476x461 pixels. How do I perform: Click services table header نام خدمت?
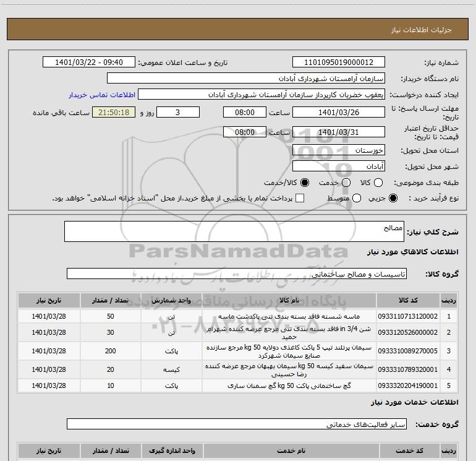click(291, 450)
